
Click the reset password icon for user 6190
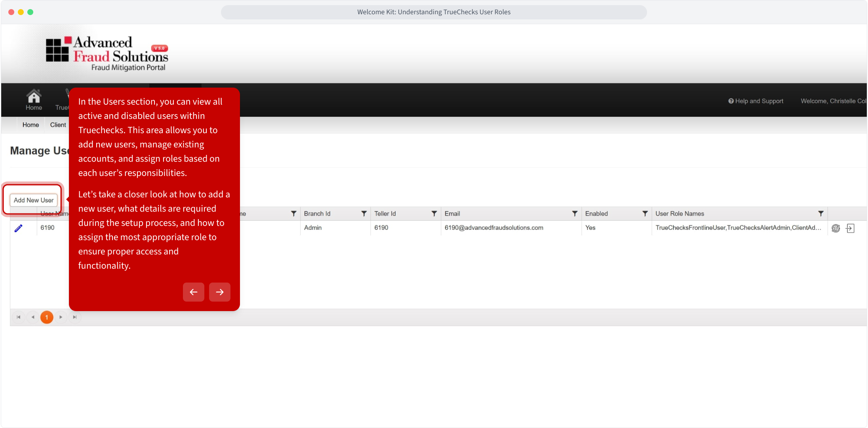(836, 228)
